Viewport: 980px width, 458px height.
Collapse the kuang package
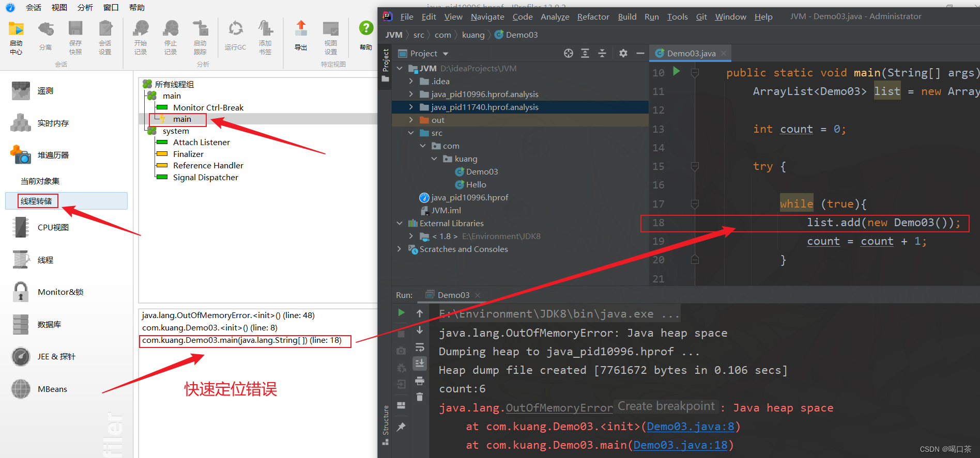[x=434, y=159]
